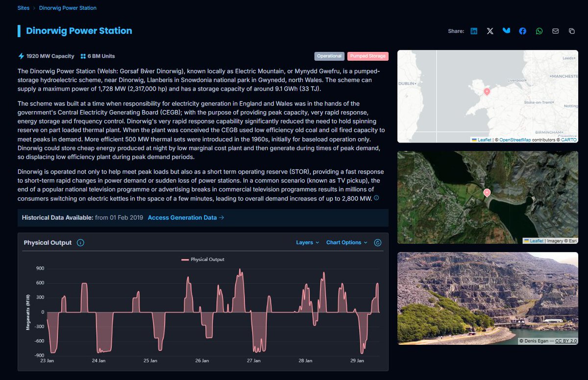The image size is (588, 380).
Task: Click the satellite imagery map
Action: [x=488, y=197]
